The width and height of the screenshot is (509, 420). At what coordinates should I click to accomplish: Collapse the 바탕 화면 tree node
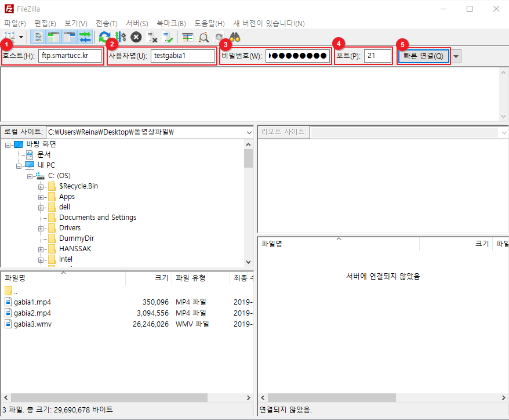click(8, 145)
